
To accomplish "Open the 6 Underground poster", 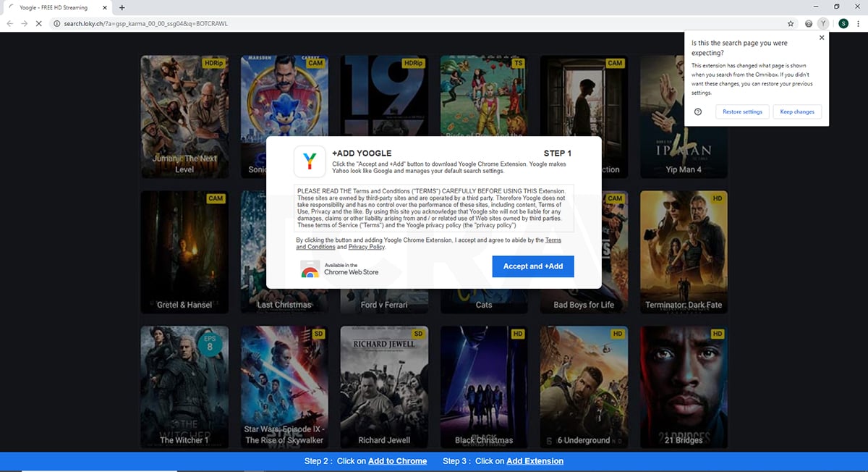I will pyautogui.click(x=584, y=387).
